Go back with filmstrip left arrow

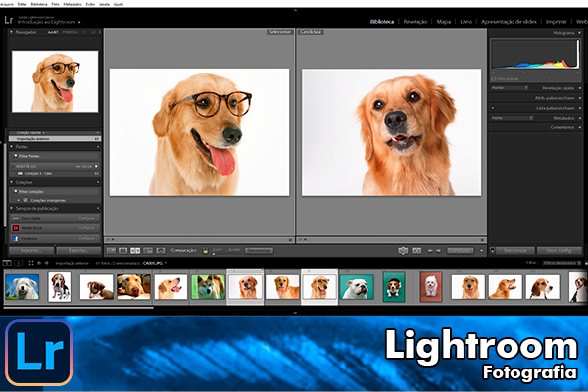pyautogui.click(x=39, y=263)
